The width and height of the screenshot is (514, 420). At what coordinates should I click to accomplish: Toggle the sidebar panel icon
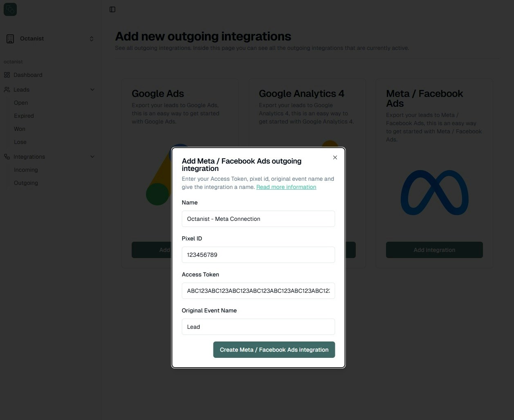tap(112, 9)
